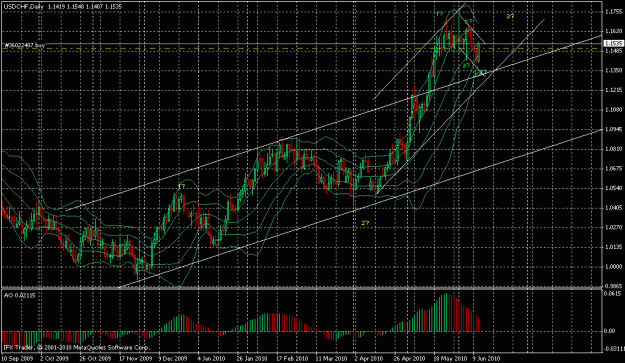Click the 26 Oct 2009 date label
The width and height of the screenshot is (625, 363).
(96, 358)
